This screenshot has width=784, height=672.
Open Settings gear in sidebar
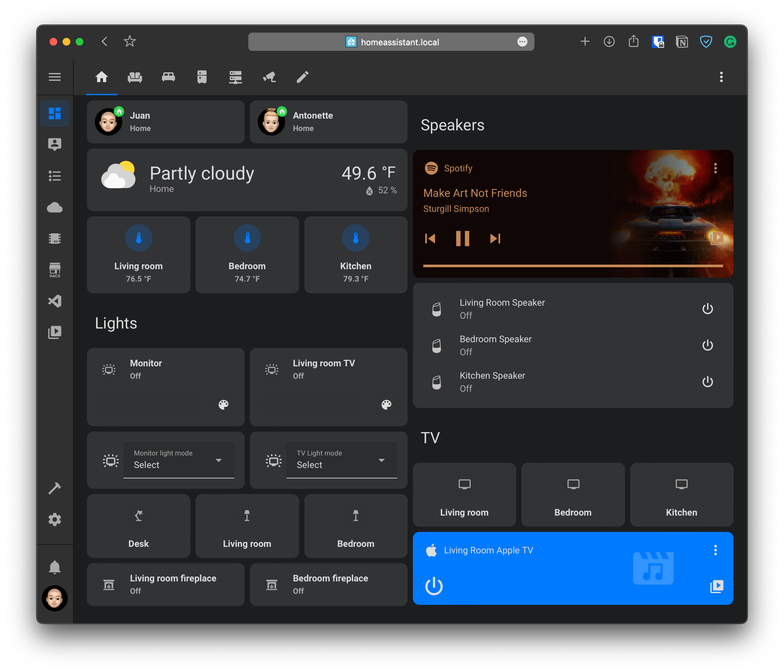(54, 519)
